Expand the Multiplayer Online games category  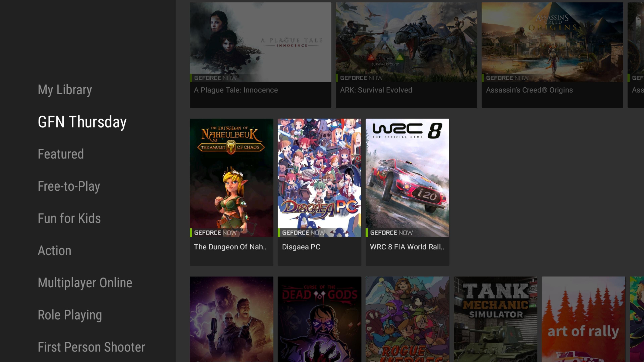pyautogui.click(x=85, y=282)
